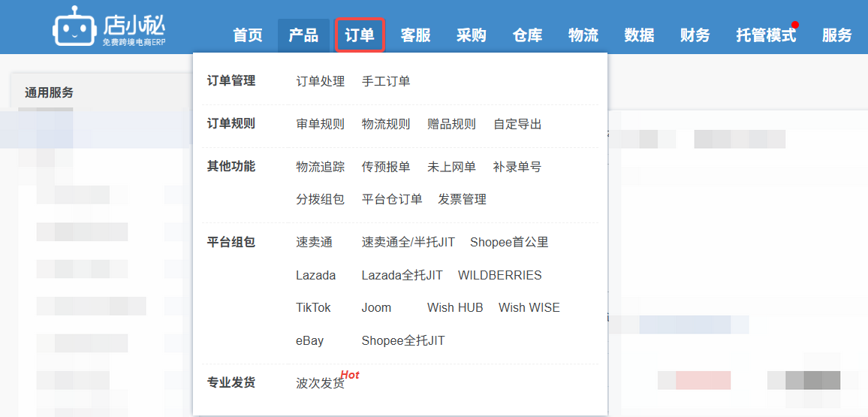Viewport: 868px width, 417px height.
Task: Open the 财务 menu
Action: [x=695, y=35]
